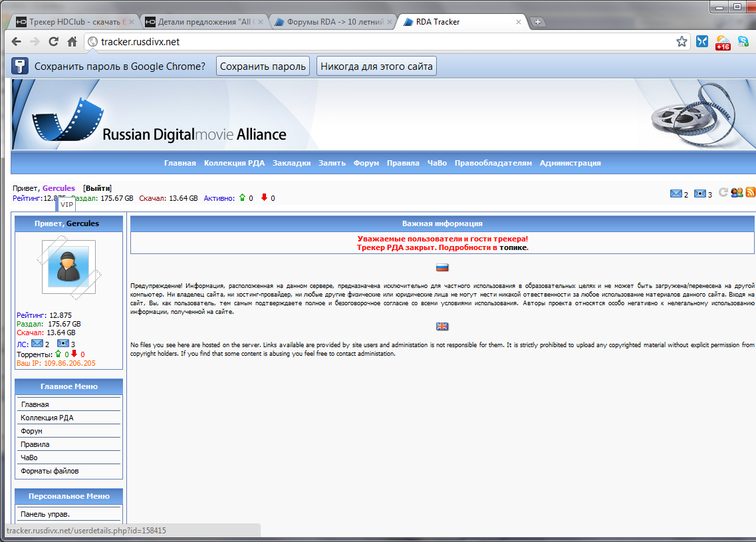Open Главная in top navigation bar
756x542 pixels.
click(x=180, y=163)
